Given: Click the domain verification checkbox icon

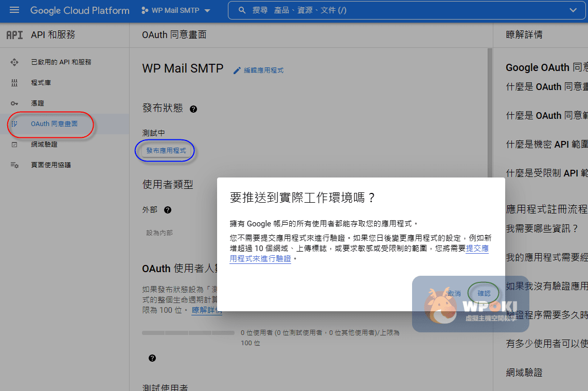Looking at the screenshot, I should pyautogui.click(x=14, y=145).
